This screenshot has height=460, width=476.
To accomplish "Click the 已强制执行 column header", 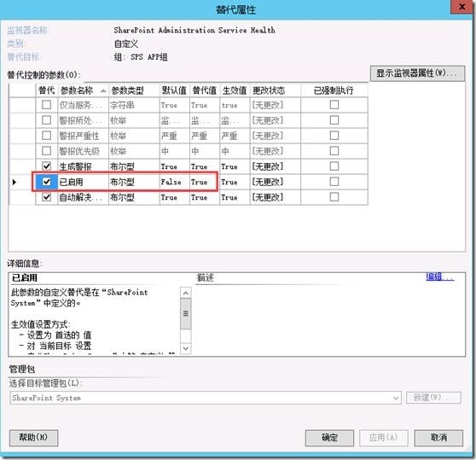I will point(334,90).
